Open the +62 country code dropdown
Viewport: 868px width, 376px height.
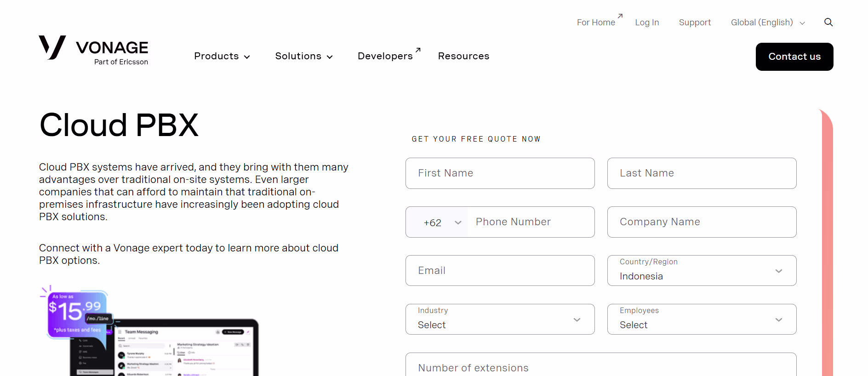click(437, 222)
